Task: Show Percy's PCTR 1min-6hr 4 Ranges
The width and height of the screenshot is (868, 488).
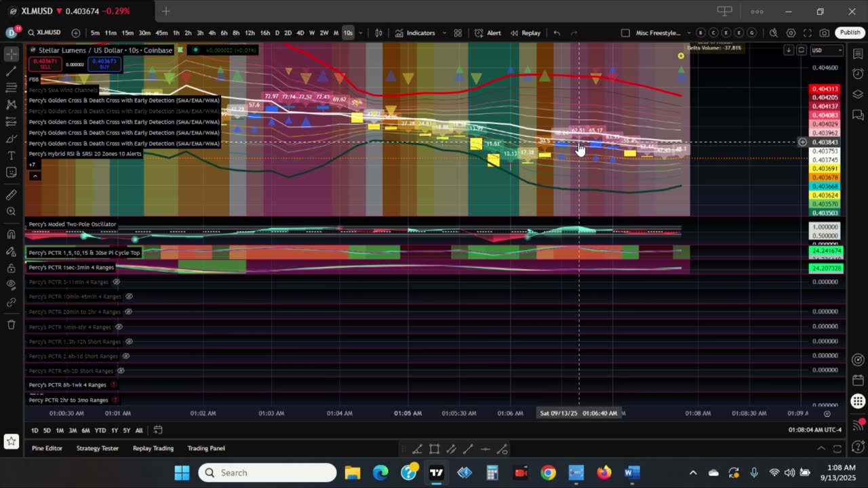Action: coord(119,327)
